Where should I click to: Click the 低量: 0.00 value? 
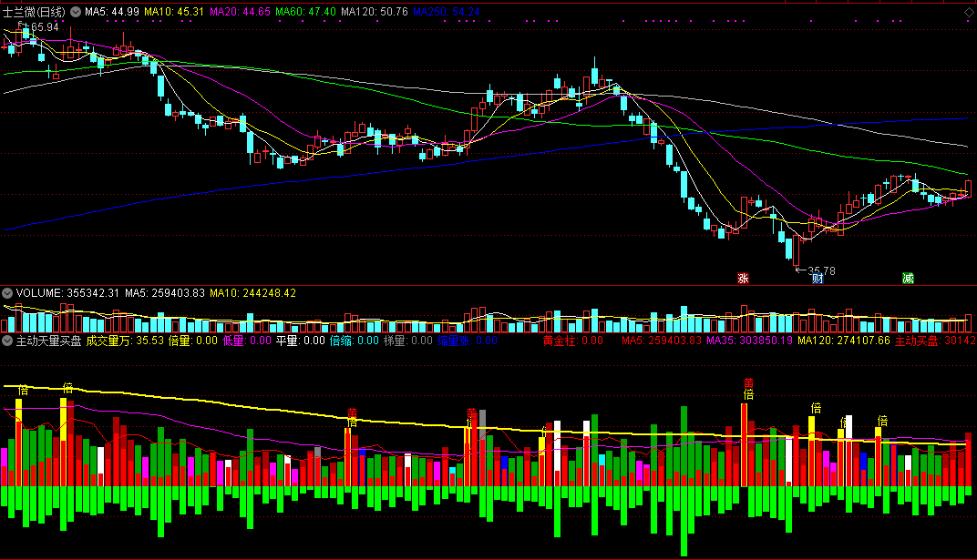tap(247, 341)
